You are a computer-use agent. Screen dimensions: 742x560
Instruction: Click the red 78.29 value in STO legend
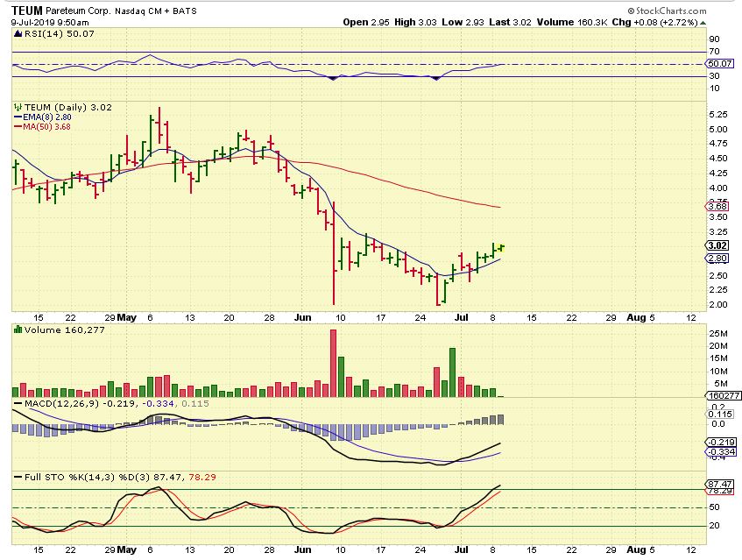(x=202, y=477)
